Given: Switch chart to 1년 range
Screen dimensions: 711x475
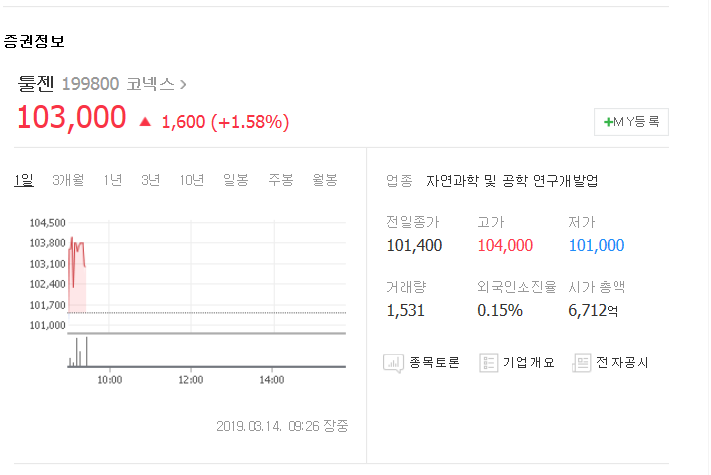Looking at the screenshot, I should point(112,180).
